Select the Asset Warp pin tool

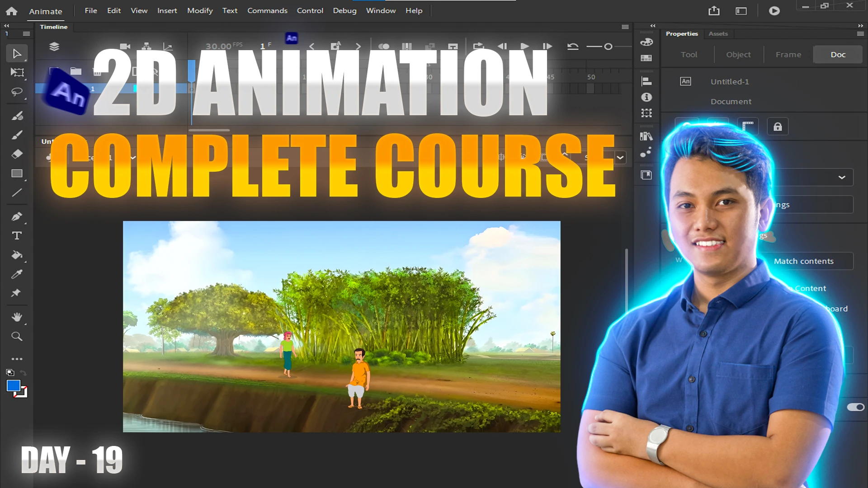[16, 293]
